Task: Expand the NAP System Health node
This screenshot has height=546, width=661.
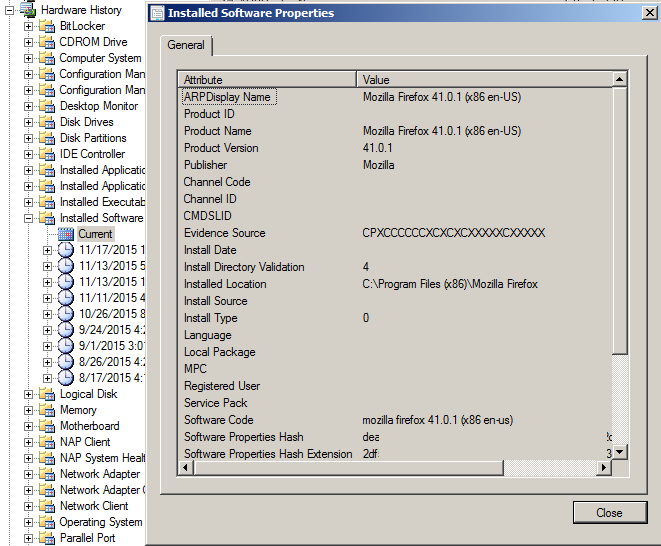Action: pos(28,459)
